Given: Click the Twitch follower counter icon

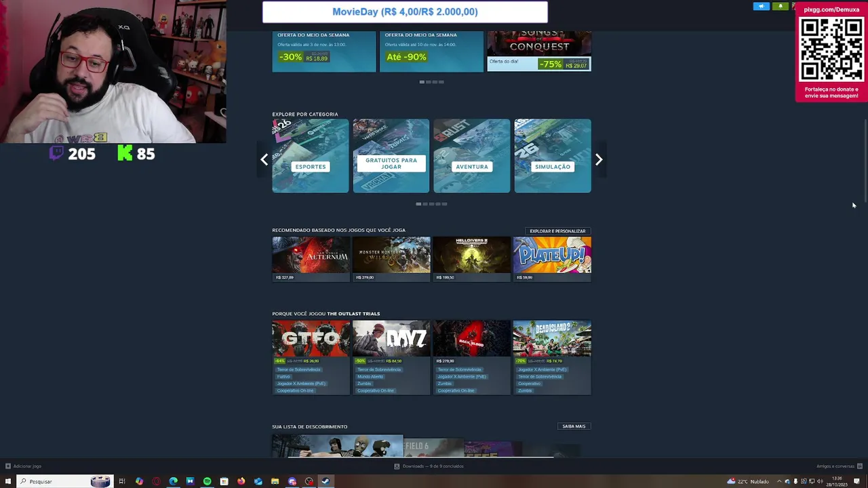Looking at the screenshot, I should point(57,153).
